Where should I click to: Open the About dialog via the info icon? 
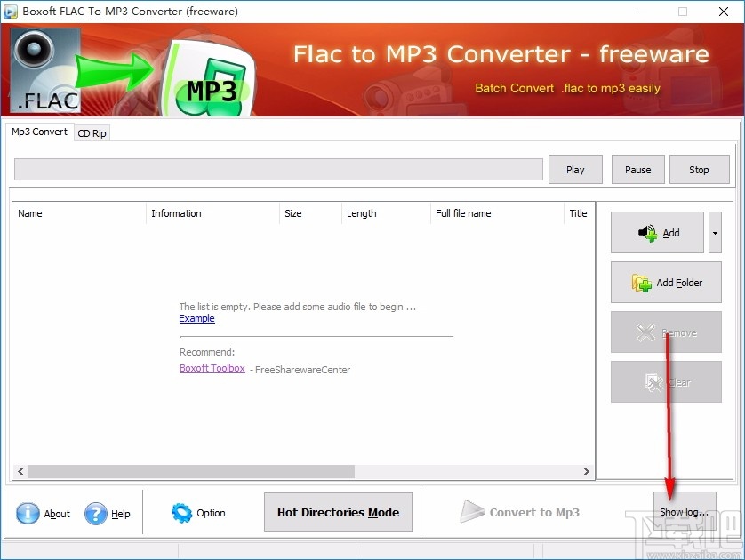26,513
